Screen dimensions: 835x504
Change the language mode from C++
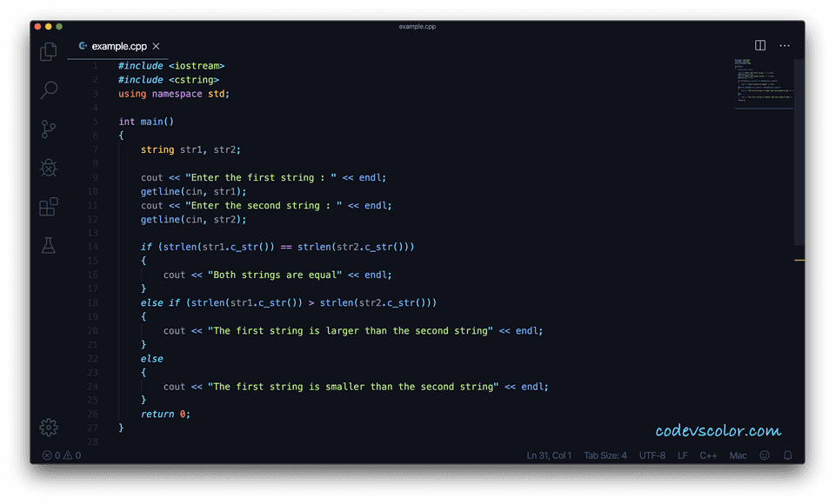point(707,454)
